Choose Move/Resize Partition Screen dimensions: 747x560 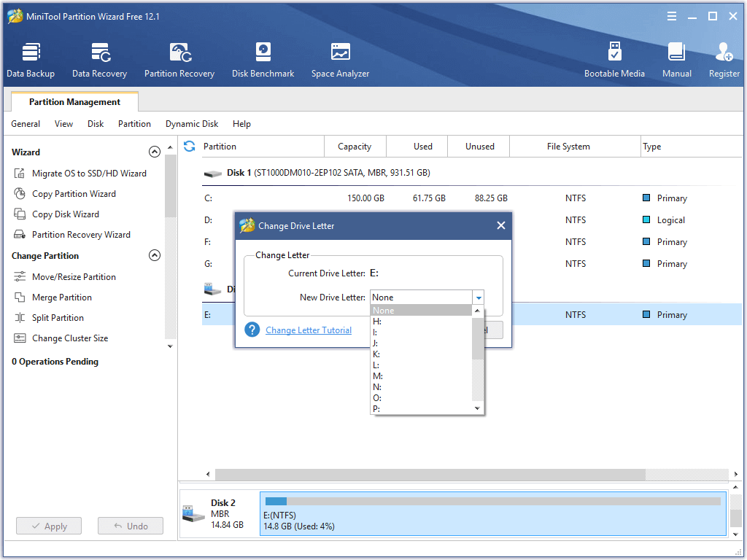tap(65, 276)
